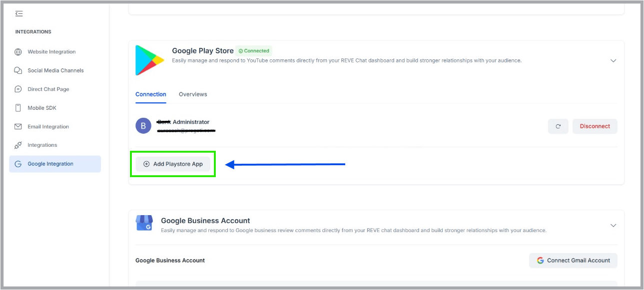644x290 pixels.
Task: Click the Integrations plug icon
Action: 18,145
